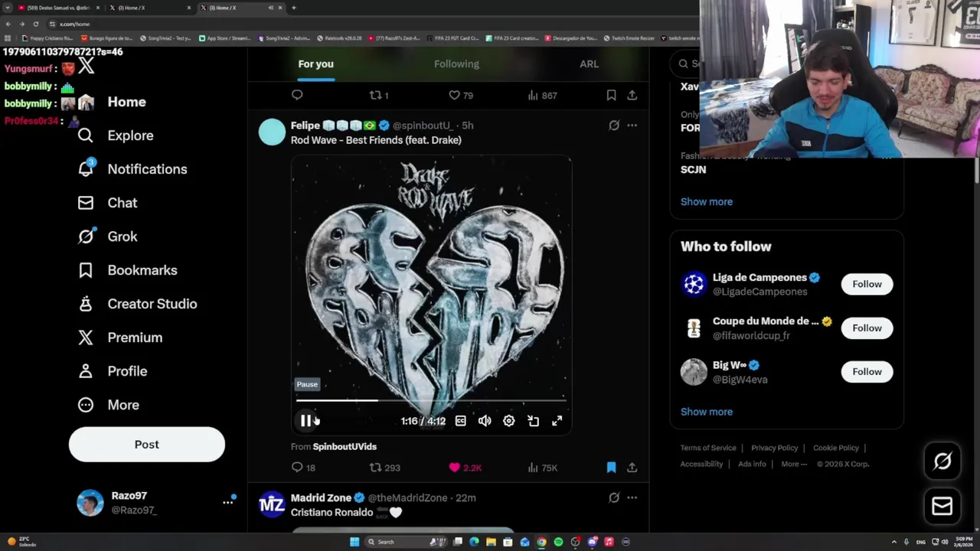Viewport: 980px width, 551px height.
Task: Click the browser address bar
Action: [367, 24]
